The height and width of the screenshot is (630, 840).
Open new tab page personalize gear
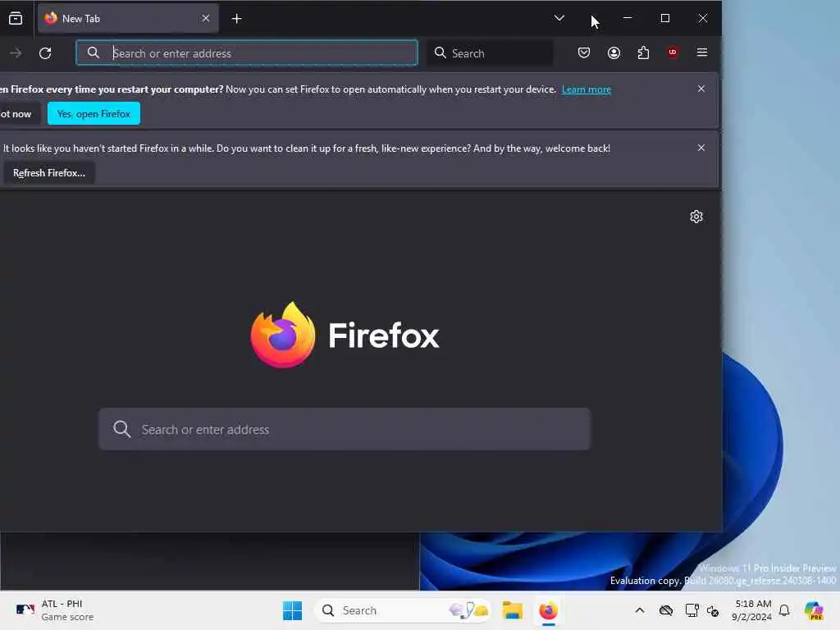(696, 217)
